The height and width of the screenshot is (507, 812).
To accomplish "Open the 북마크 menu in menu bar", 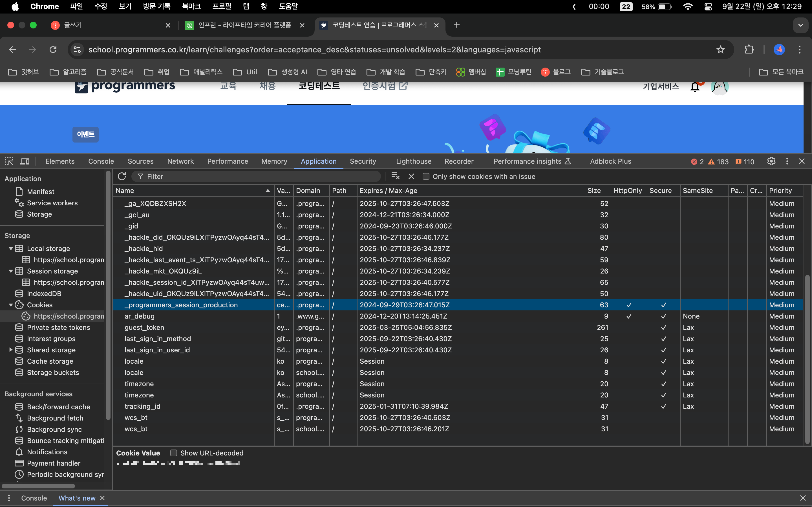I will coord(191,6).
